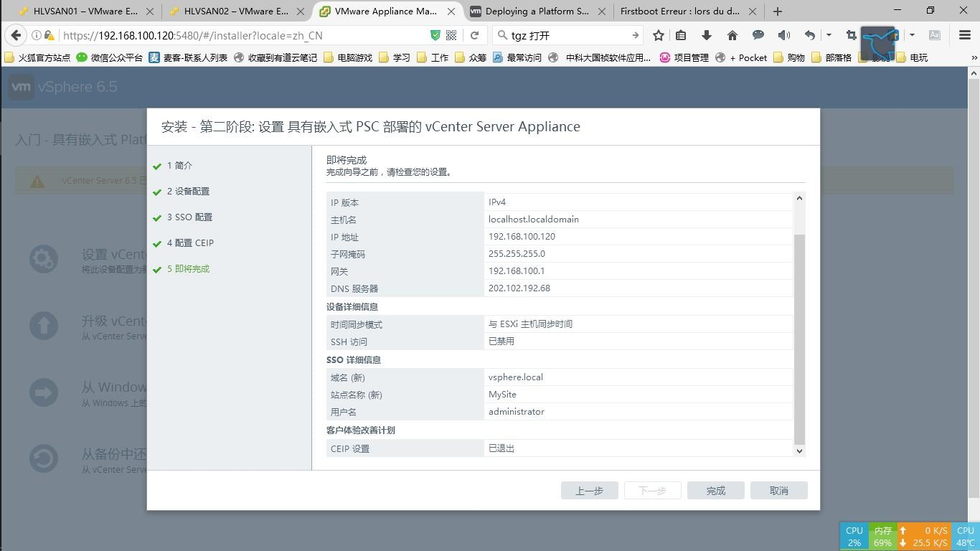
Task: Select wizard step 5 即将完成
Action: (188, 269)
